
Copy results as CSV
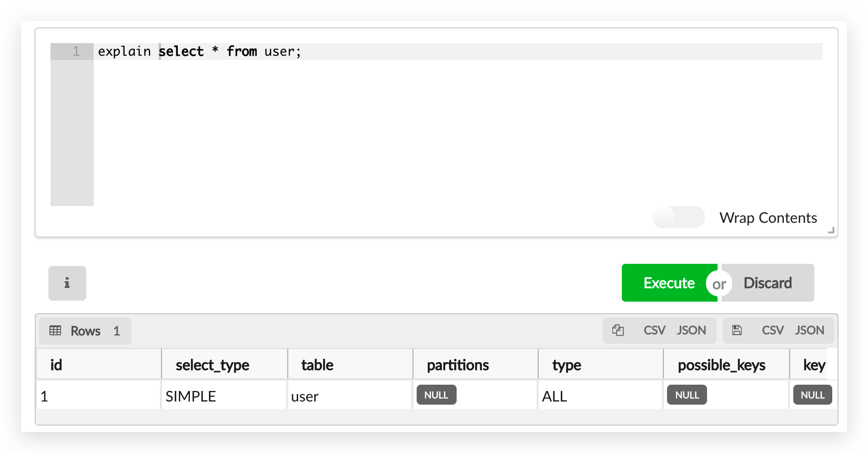[x=654, y=331]
